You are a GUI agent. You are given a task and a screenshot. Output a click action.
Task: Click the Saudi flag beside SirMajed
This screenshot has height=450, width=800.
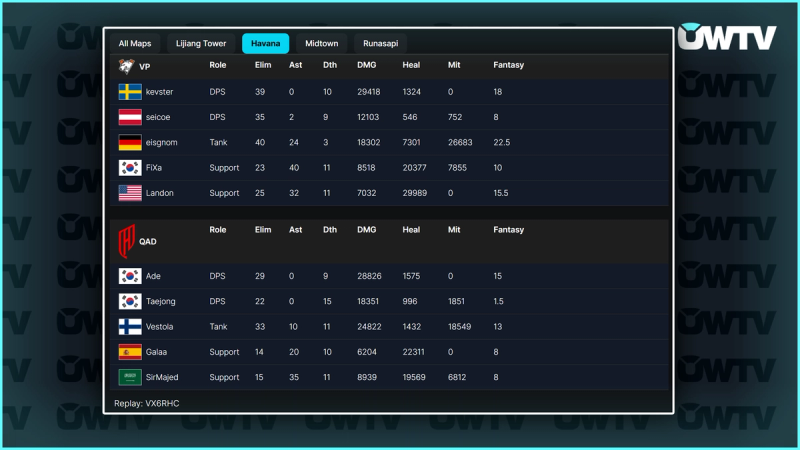point(130,377)
